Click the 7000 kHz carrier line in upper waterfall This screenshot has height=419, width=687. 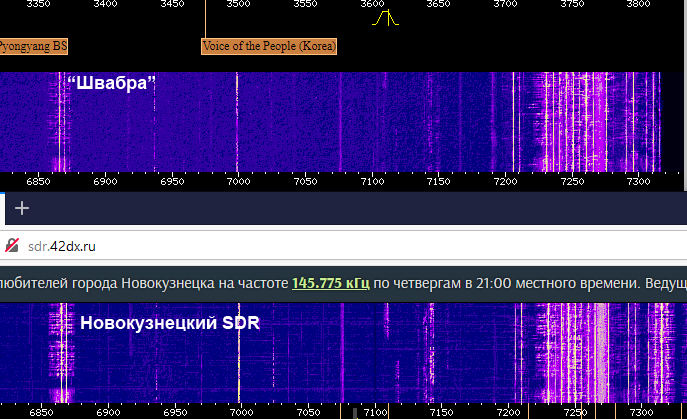[x=237, y=122]
